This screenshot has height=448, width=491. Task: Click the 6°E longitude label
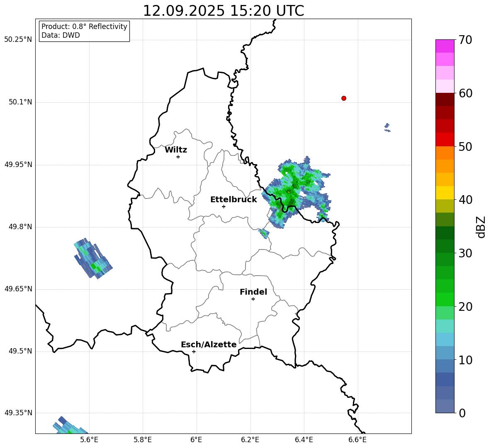click(x=196, y=440)
